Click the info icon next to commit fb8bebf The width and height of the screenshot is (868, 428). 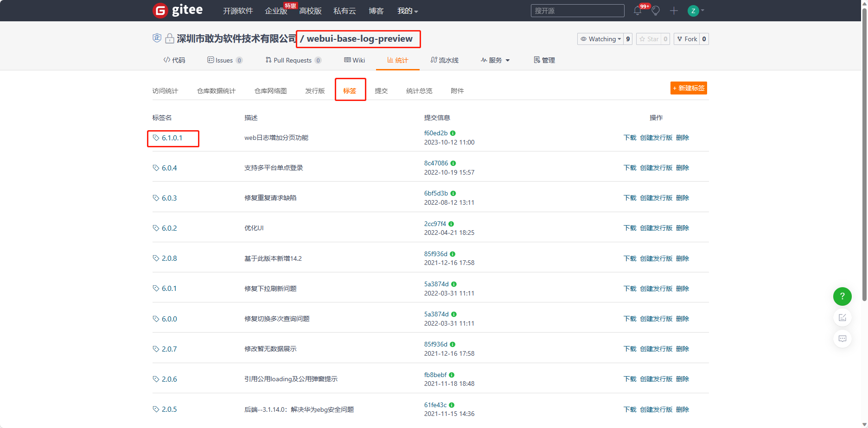point(452,375)
